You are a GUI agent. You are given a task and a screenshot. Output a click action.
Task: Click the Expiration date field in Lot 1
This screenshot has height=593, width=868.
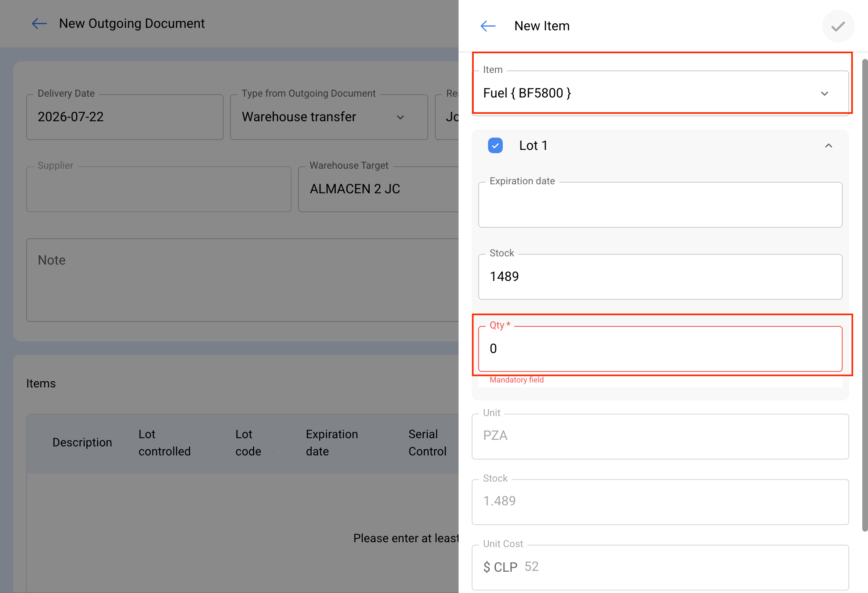(660, 205)
